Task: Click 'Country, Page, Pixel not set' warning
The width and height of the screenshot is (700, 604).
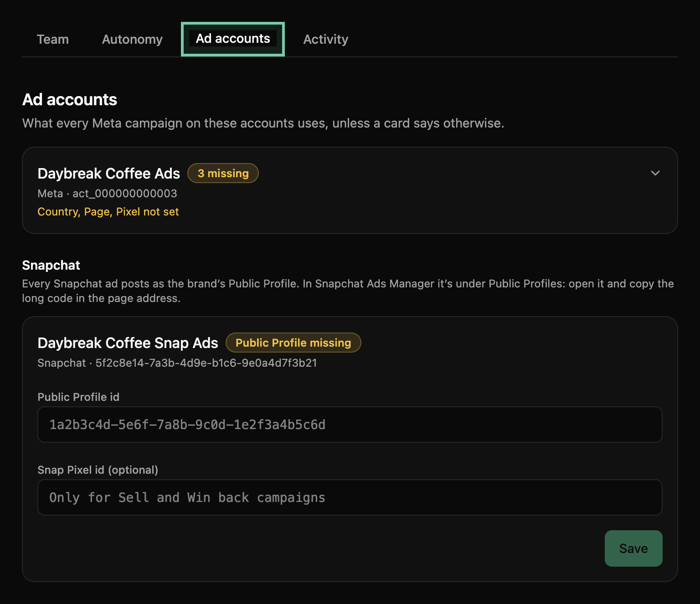Action: coord(108,212)
